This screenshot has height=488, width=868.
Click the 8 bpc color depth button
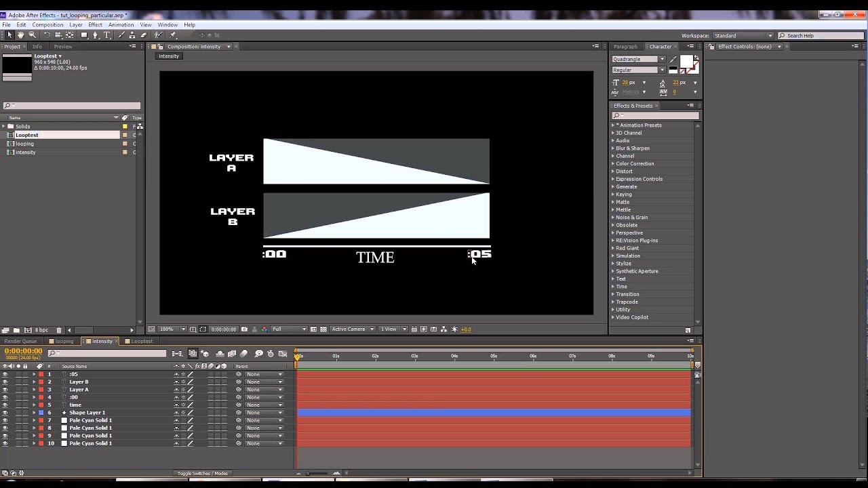[x=41, y=330]
